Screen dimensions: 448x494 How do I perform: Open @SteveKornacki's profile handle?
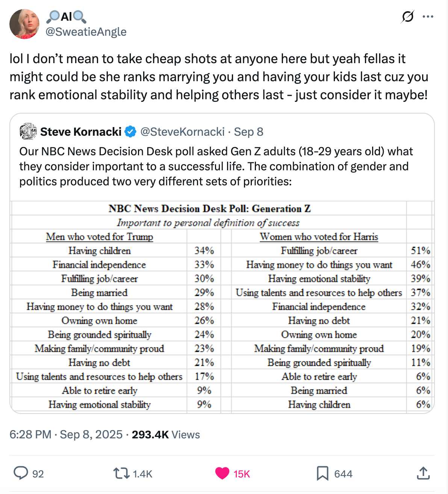pyautogui.click(x=181, y=132)
